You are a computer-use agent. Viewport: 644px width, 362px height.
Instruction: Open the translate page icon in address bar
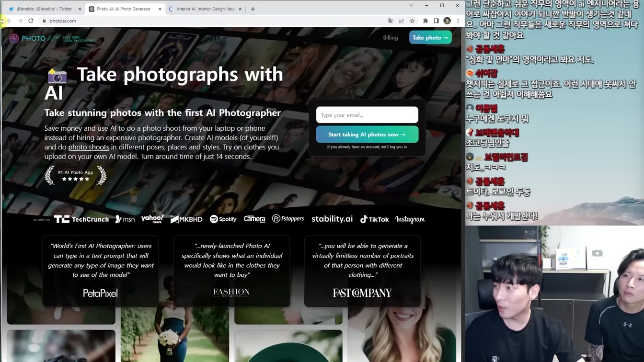pyautogui.click(x=391, y=21)
